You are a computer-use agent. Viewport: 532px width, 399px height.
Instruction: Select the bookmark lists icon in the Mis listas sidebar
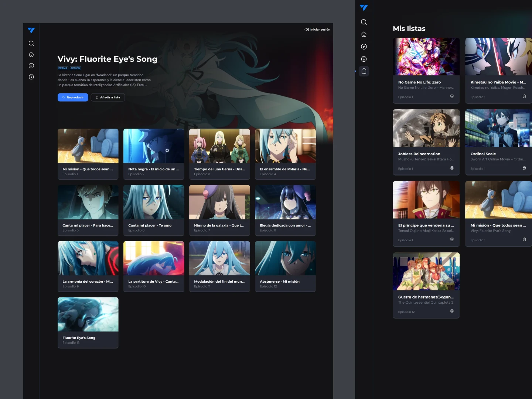click(364, 71)
